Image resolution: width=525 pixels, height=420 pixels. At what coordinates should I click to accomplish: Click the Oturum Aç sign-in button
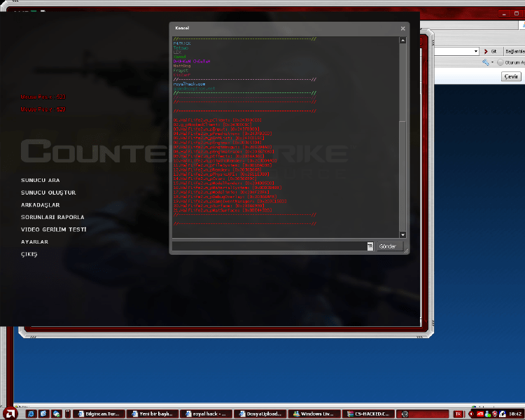click(511, 62)
